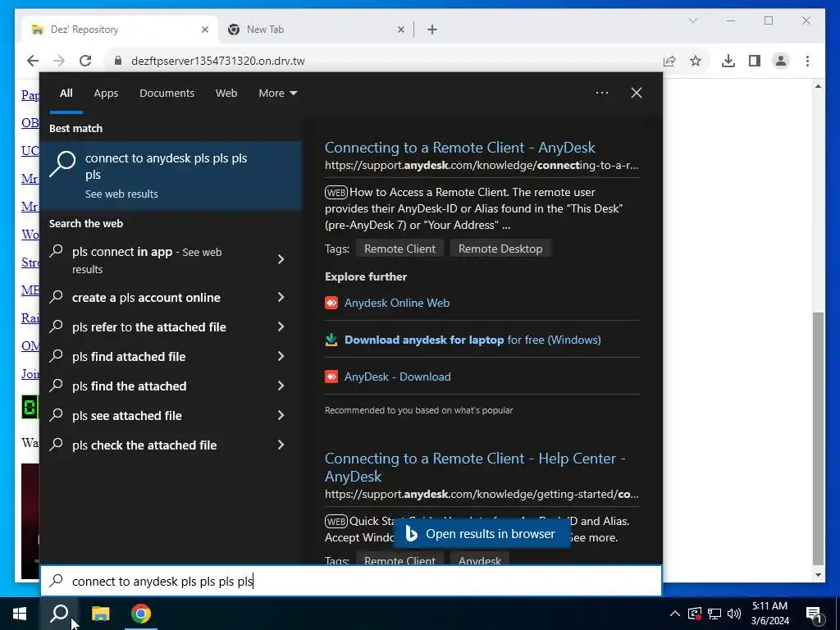Click the AnyDesk icon beside Anydesk Online Web
The height and width of the screenshot is (630, 840).
331,303
